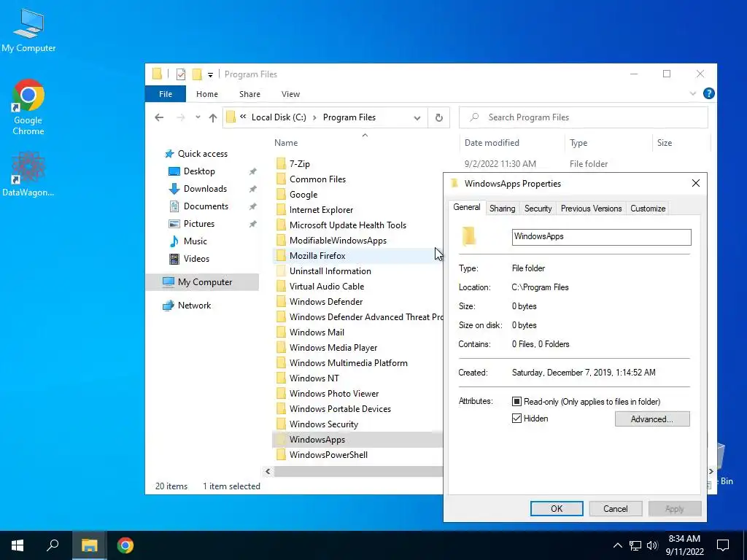Click the pin icon next to Desktop

click(252, 171)
